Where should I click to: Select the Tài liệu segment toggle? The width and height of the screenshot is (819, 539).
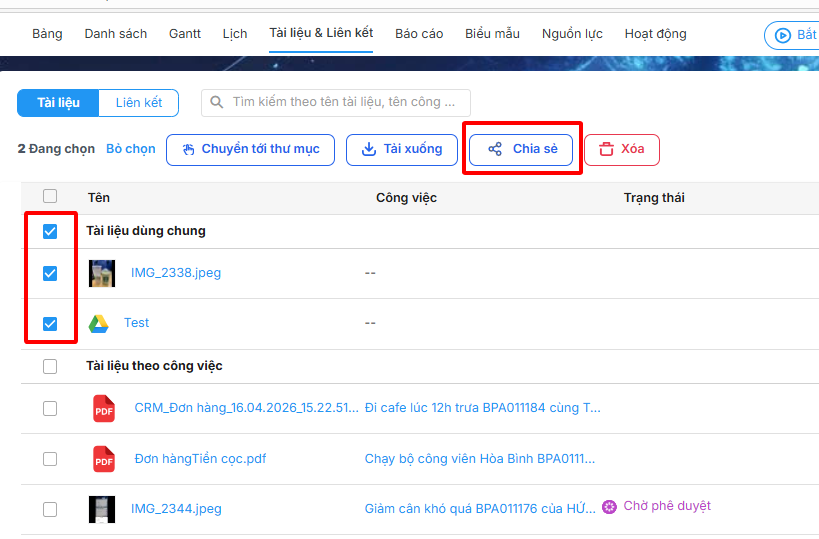58,103
